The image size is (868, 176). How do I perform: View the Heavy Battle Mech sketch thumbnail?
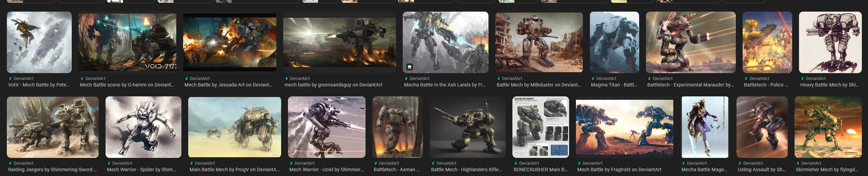830,42
